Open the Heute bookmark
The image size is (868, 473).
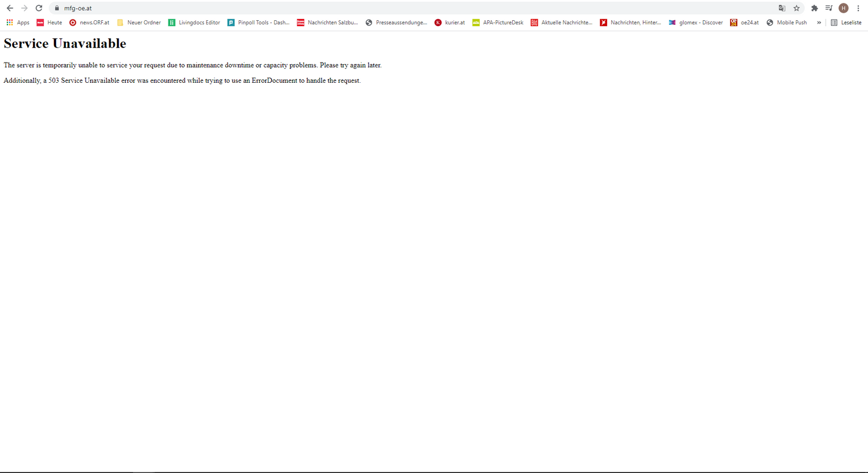point(49,23)
